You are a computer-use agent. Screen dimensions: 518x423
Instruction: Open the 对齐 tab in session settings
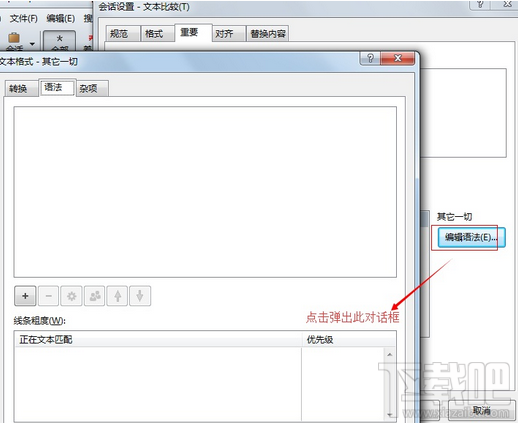coord(229,33)
